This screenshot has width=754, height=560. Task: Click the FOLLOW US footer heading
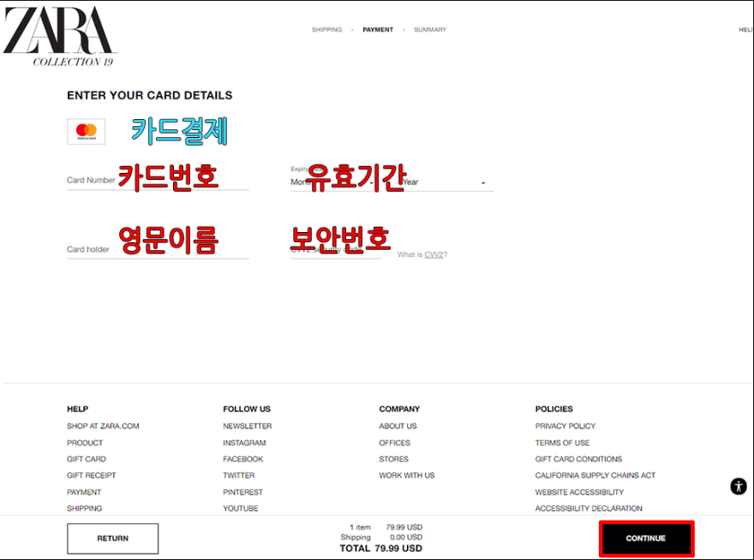click(247, 409)
